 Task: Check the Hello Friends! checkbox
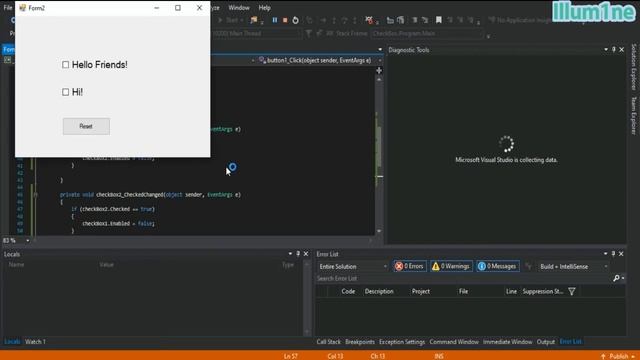click(x=65, y=64)
